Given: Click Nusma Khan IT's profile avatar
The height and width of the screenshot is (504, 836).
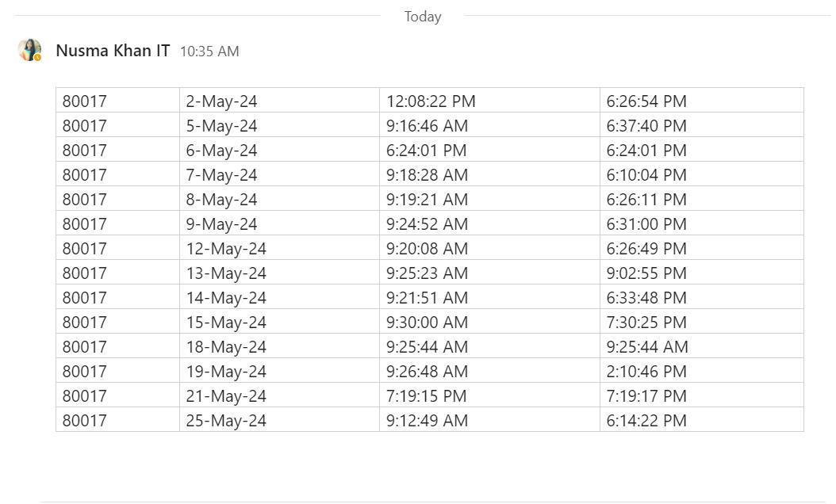Looking at the screenshot, I should [29, 50].
